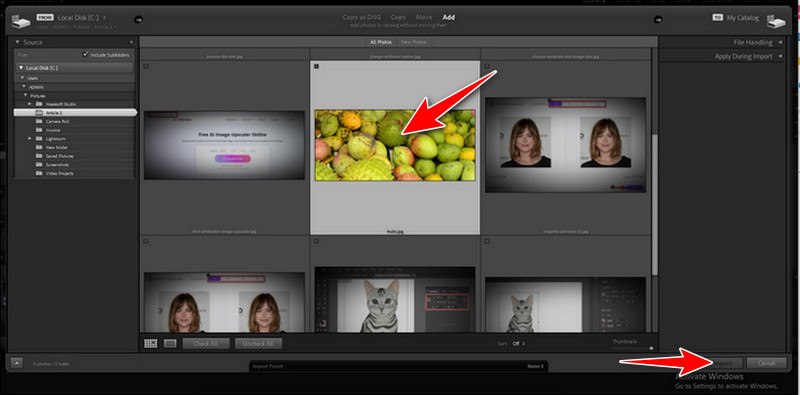The width and height of the screenshot is (800, 395).
Task: Switch to loupe view icon
Action: (x=170, y=343)
